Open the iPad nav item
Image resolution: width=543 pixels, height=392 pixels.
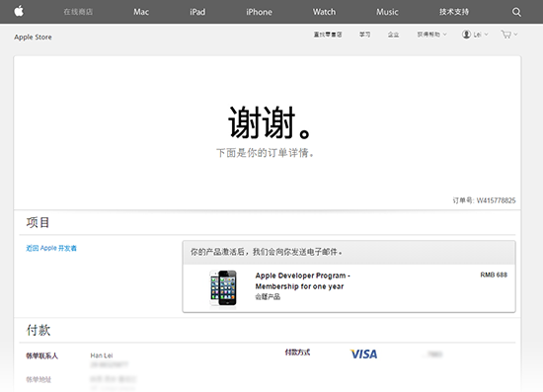click(x=197, y=12)
